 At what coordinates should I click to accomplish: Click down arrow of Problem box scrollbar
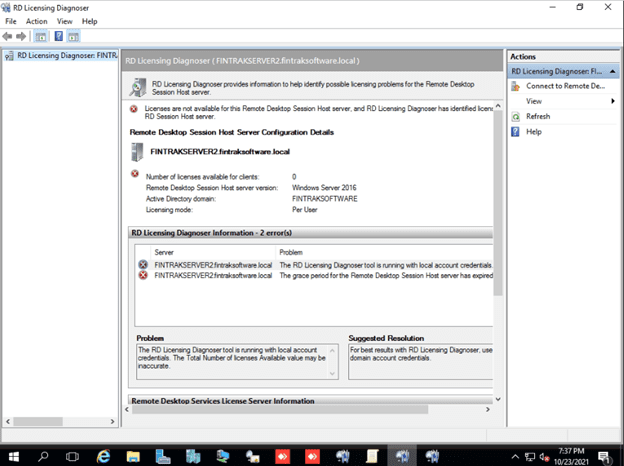click(x=333, y=374)
